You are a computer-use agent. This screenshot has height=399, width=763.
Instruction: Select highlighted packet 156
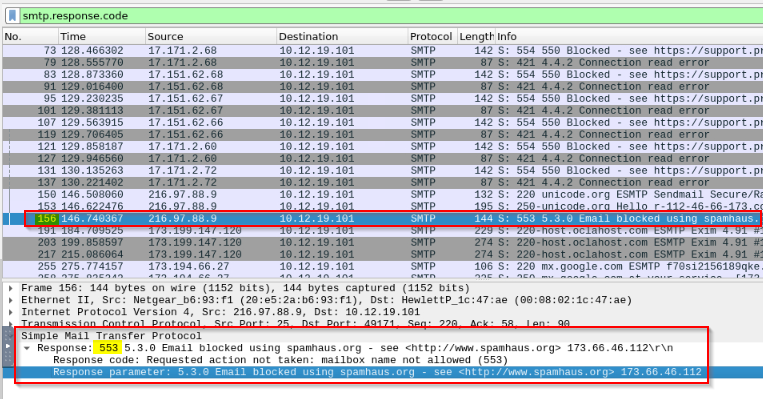[382, 218]
